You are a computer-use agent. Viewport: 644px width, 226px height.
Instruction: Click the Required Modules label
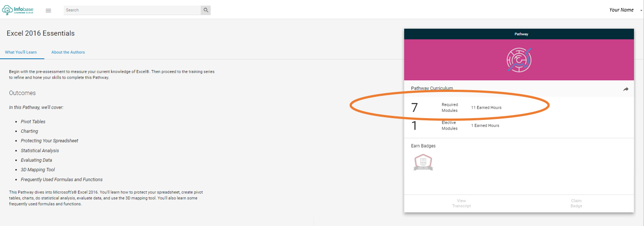tap(450, 108)
